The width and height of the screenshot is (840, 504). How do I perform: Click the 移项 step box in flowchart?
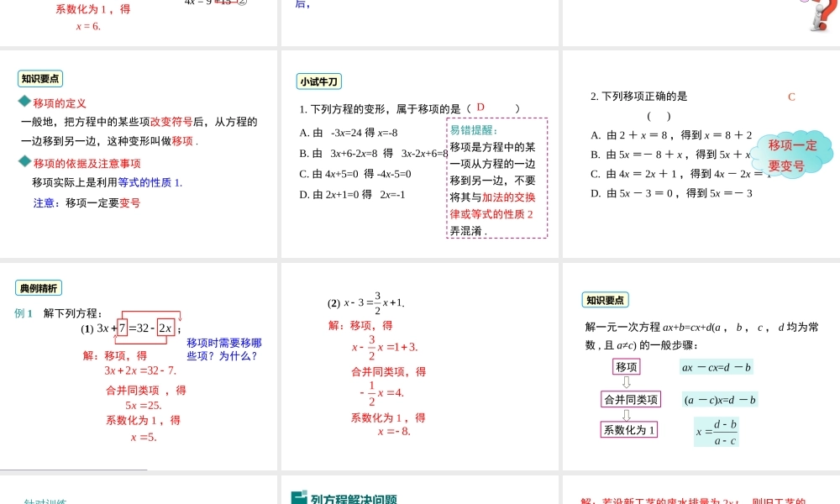pyautogui.click(x=627, y=367)
